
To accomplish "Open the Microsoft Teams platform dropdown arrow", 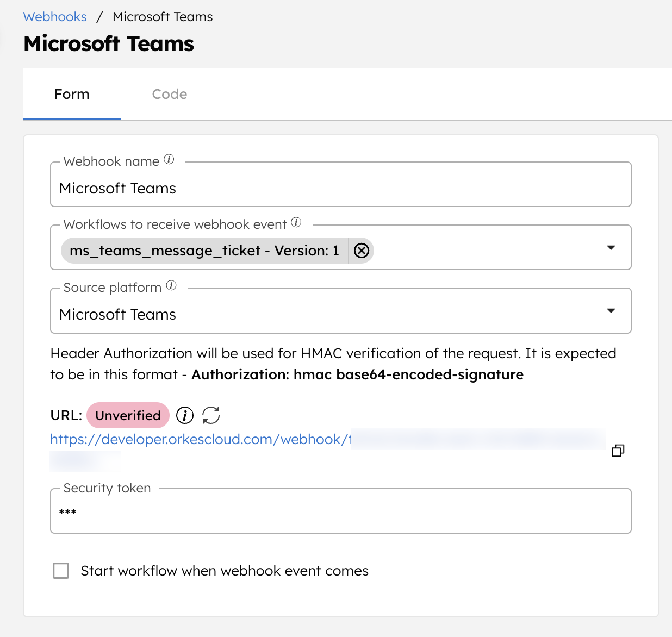I will (611, 310).
